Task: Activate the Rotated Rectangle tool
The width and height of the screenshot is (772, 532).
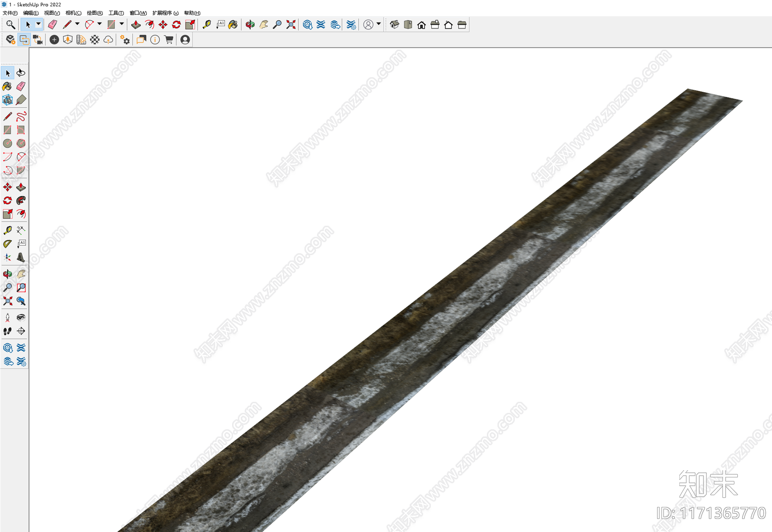Action: (21, 130)
